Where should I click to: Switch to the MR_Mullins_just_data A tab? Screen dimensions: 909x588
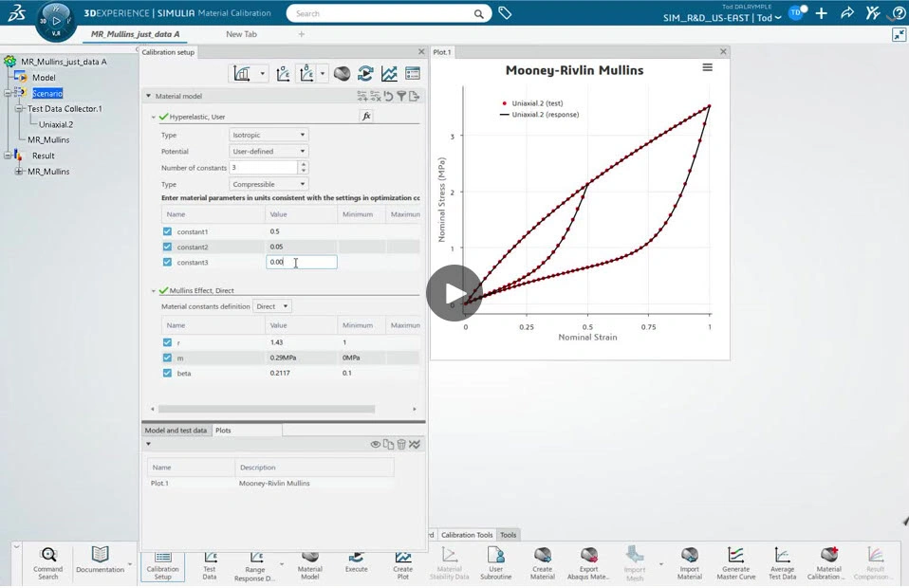click(x=135, y=34)
